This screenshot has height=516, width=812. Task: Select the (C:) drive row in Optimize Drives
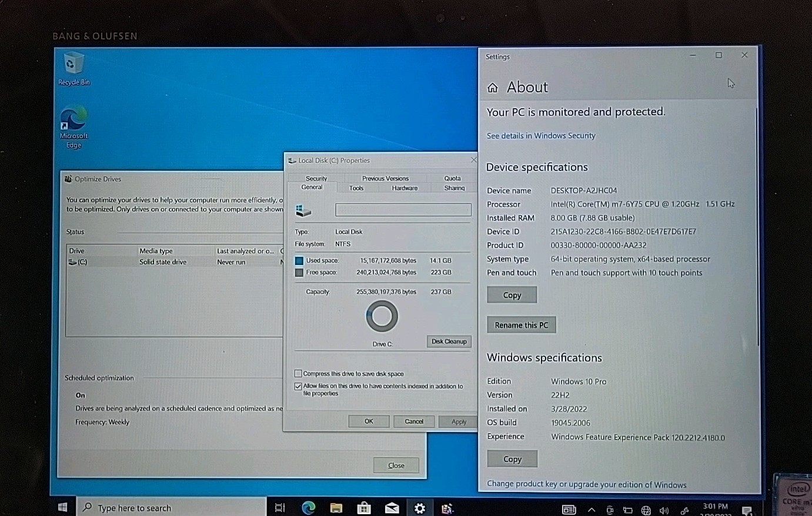(175, 262)
